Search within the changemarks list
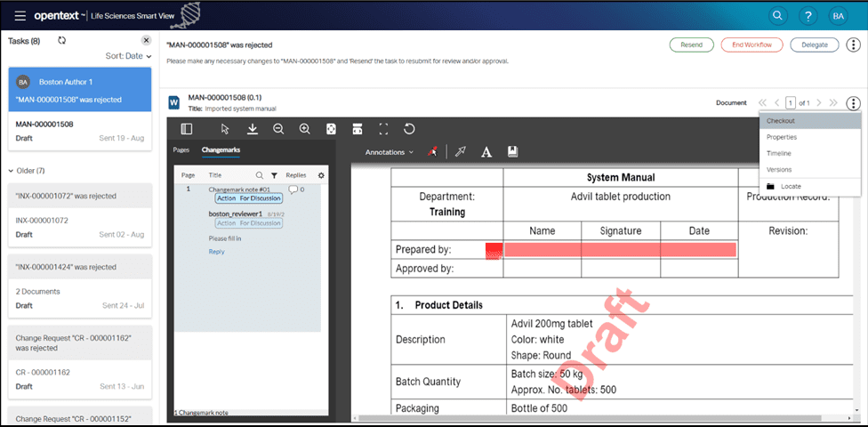Screen dimensions: 868x427 (x=259, y=175)
